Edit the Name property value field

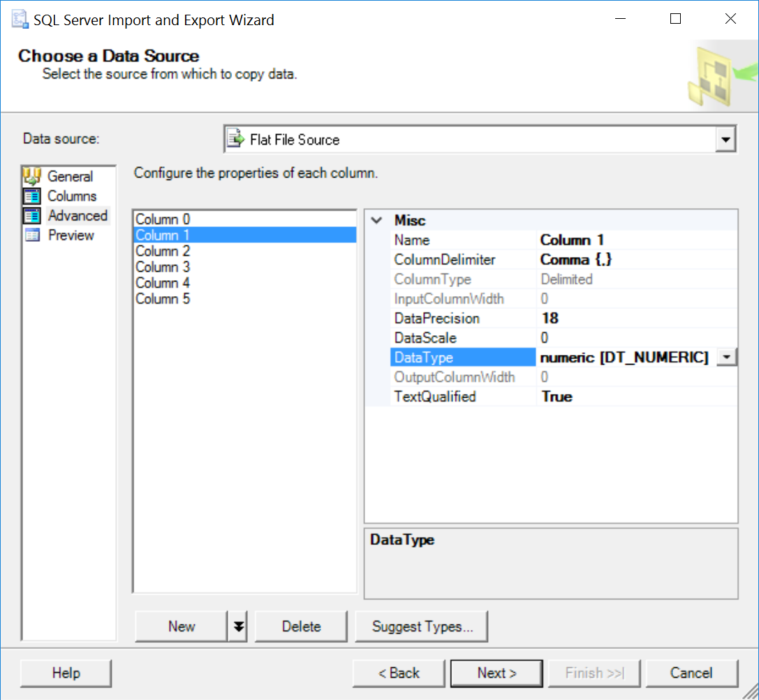[635, 240]
